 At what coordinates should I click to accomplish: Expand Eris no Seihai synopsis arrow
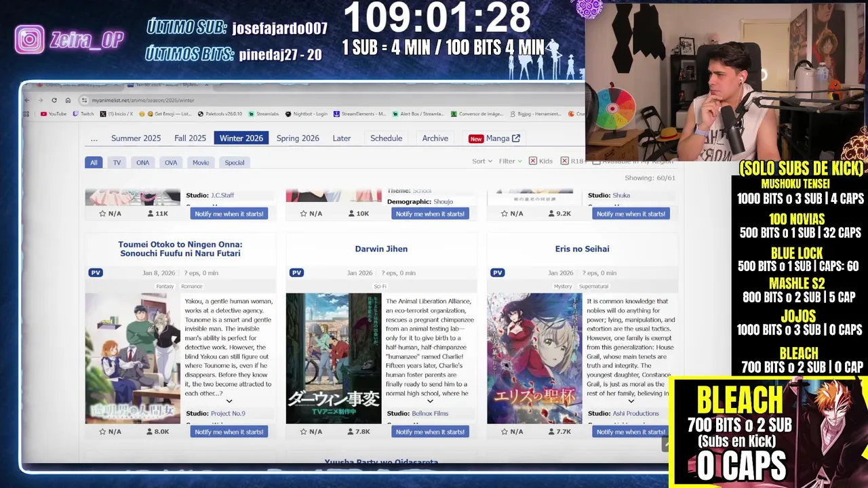[x=631, y=401]
